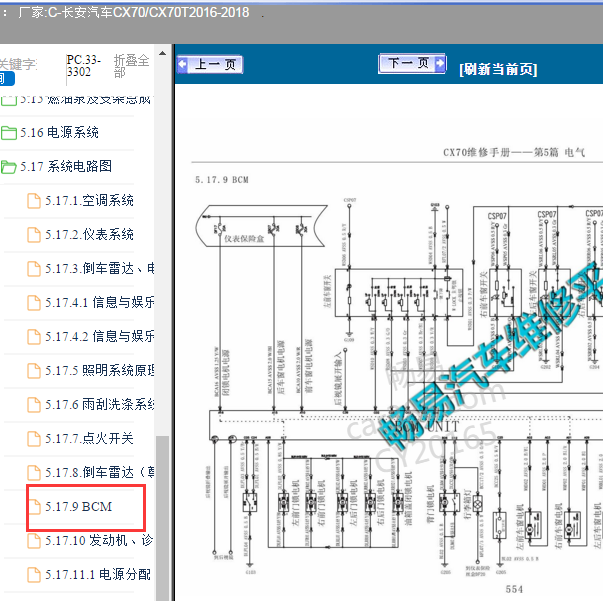Open page 5.17.7.点火开关
The height and width of the screenshot is (601, 603).
point(89,438)
